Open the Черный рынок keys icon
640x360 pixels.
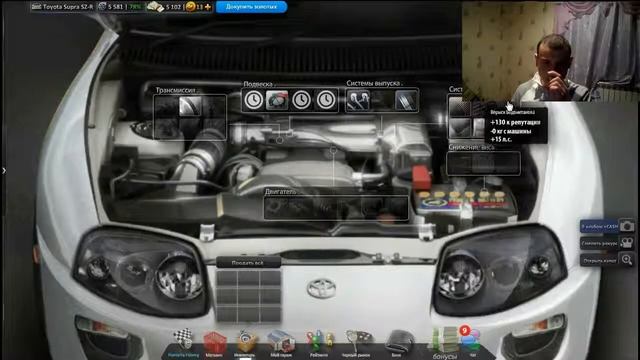point(357,342)
